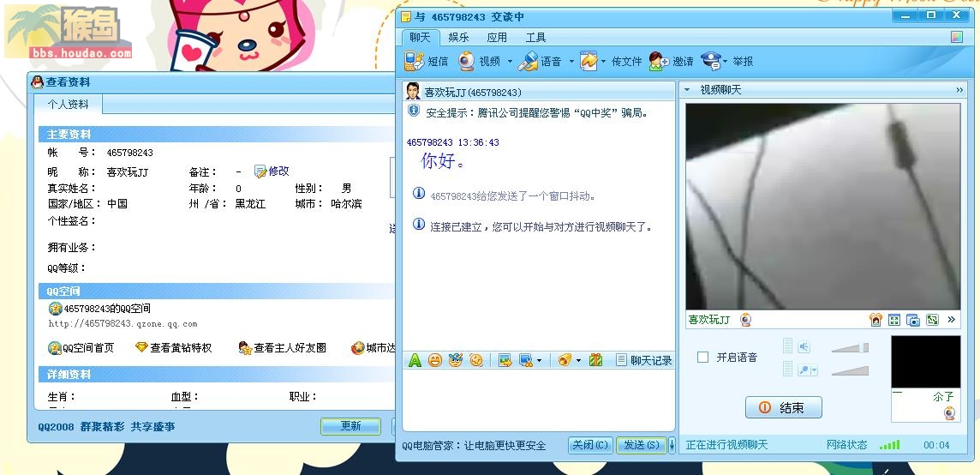Expand the 举报 dropdown arrow

click(x=725, y=62)
